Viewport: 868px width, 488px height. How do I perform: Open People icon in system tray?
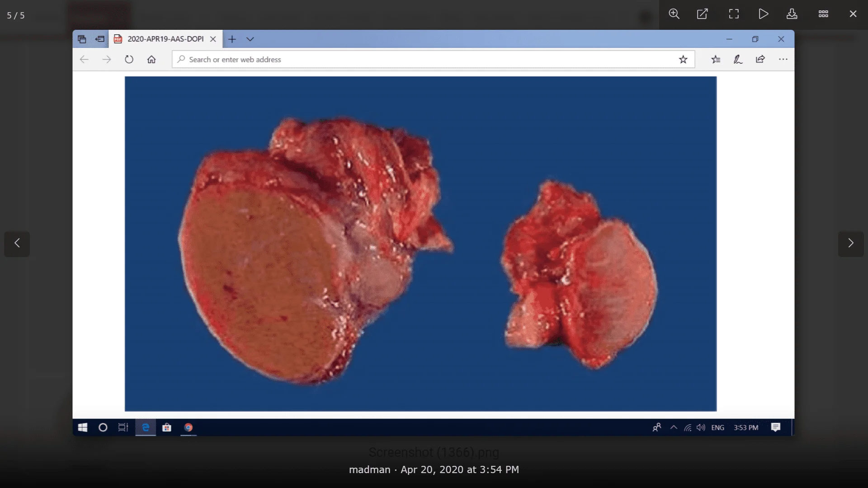657,427
